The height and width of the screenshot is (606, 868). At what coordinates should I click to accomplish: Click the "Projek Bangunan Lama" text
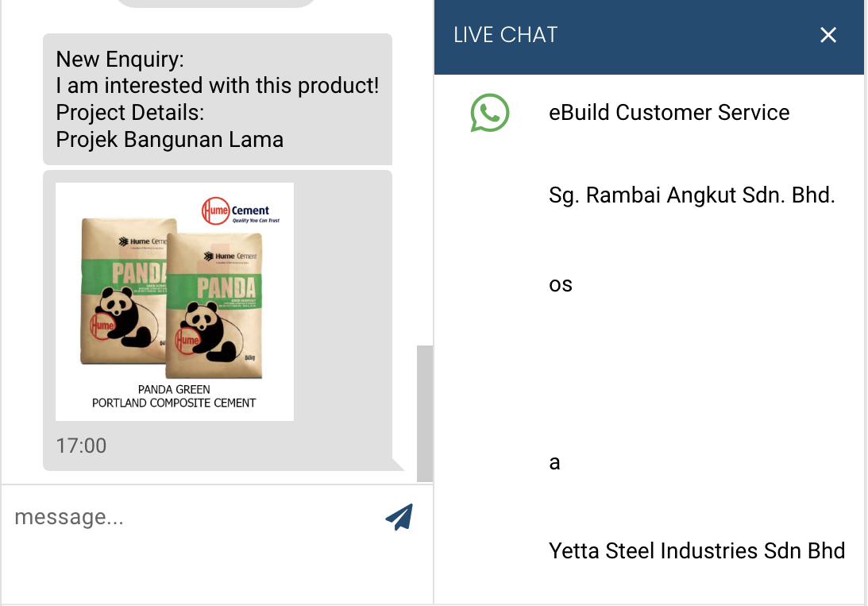169,140
